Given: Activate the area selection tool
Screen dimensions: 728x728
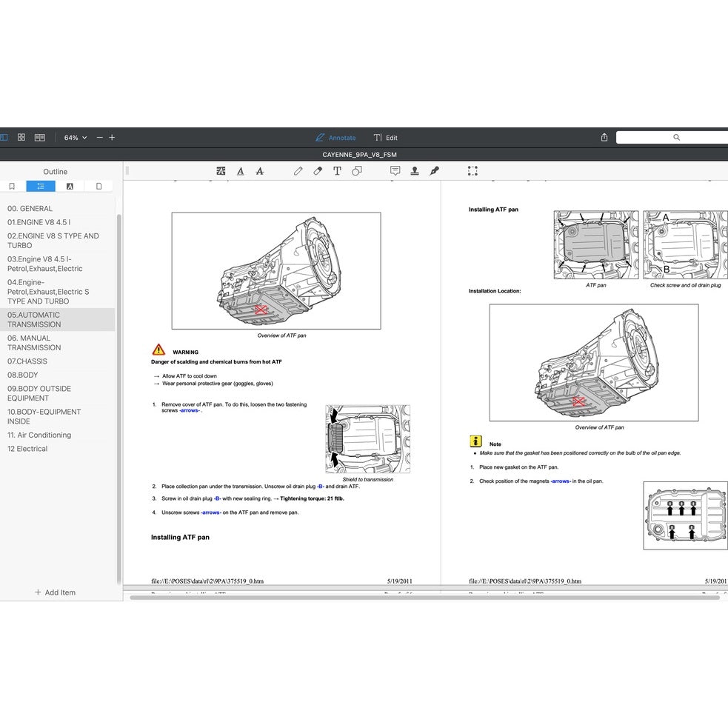Looking at the screenshot, I should coord(472,171).
